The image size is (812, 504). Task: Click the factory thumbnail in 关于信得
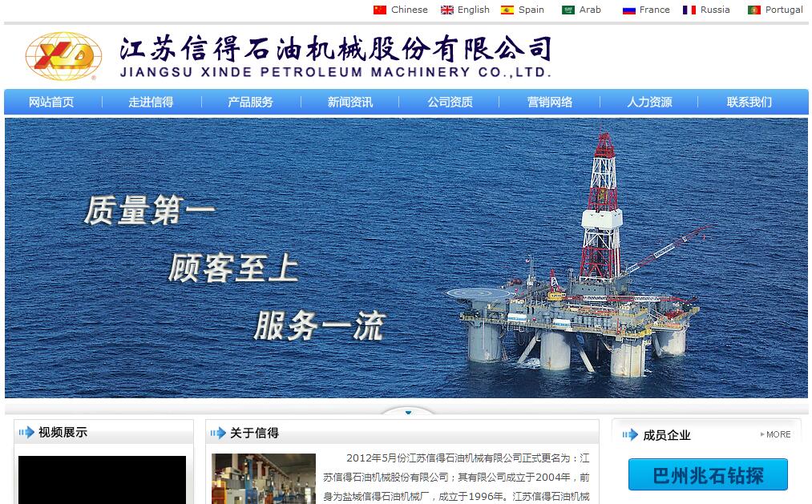click(264, 479)
